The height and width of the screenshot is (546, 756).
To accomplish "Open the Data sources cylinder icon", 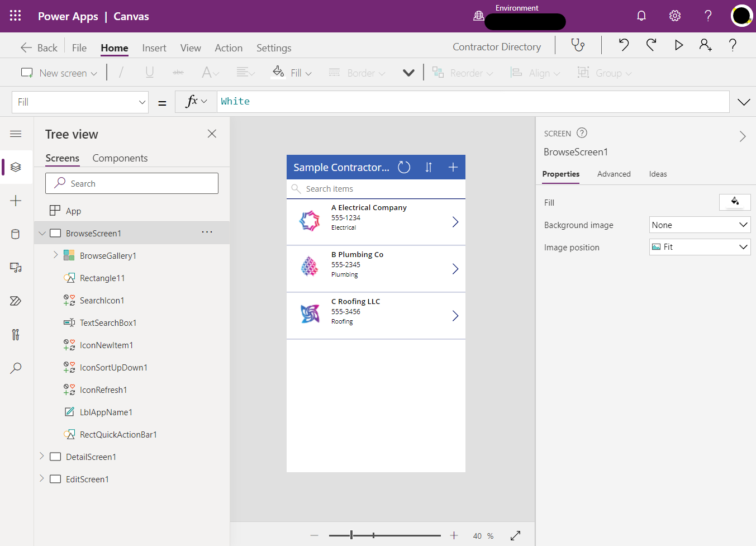I will pyautogui.click(x=16, y=234).
